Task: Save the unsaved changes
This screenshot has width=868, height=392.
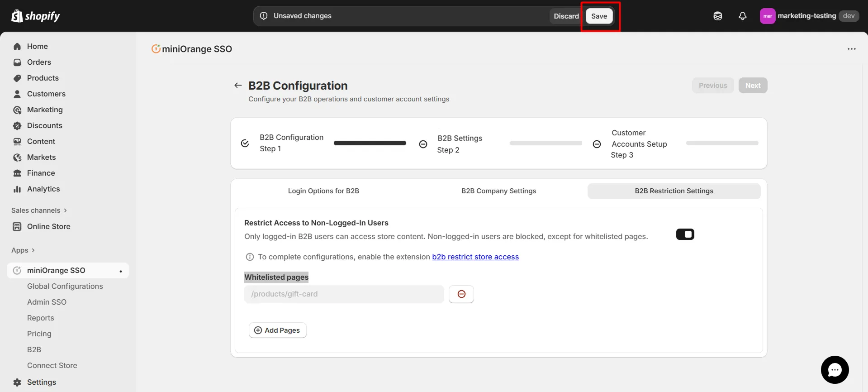Action: coord(599,16)
